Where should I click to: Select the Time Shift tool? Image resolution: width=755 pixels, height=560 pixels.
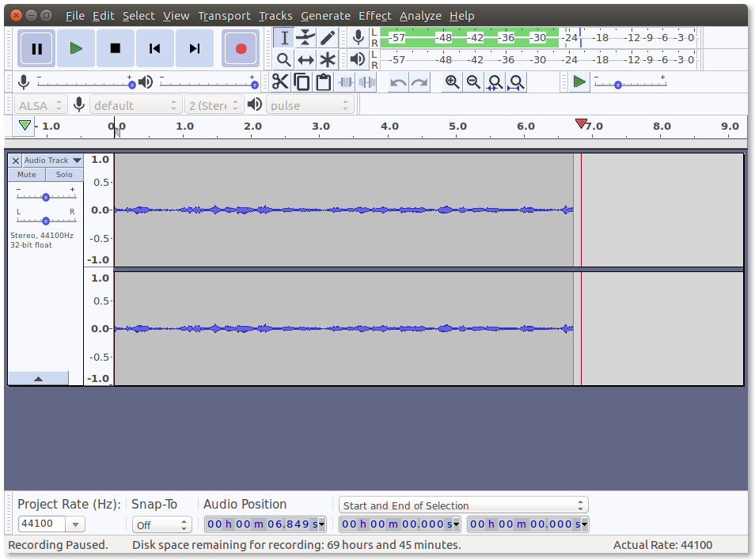click(305, 59)
